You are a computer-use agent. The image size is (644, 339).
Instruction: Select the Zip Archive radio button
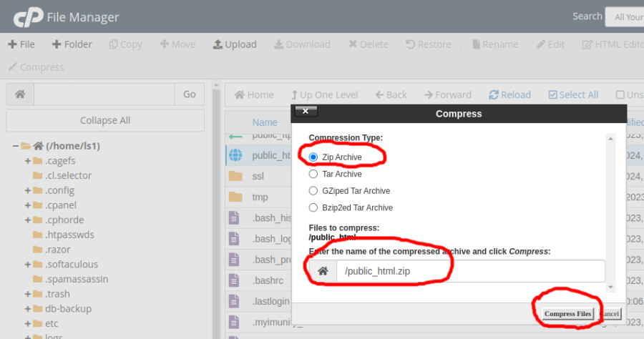313,157
